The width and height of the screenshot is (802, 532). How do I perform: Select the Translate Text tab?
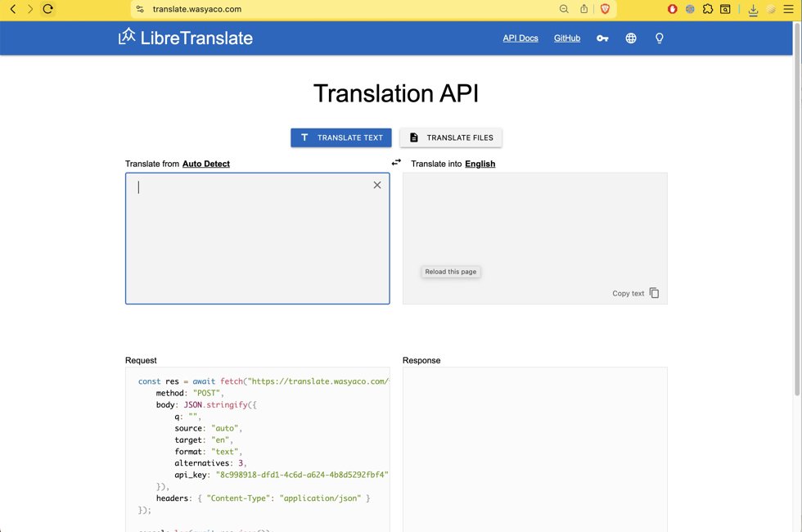(x=340, y=137)
